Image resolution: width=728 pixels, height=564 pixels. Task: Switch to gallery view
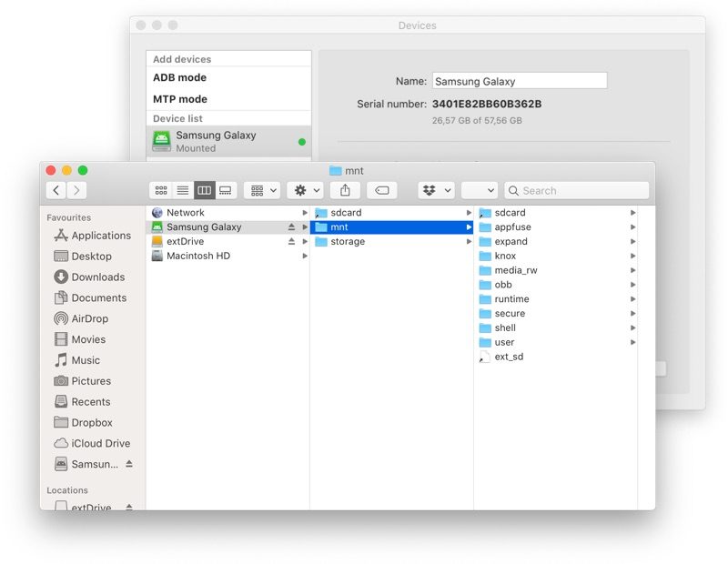coord(226,190)
